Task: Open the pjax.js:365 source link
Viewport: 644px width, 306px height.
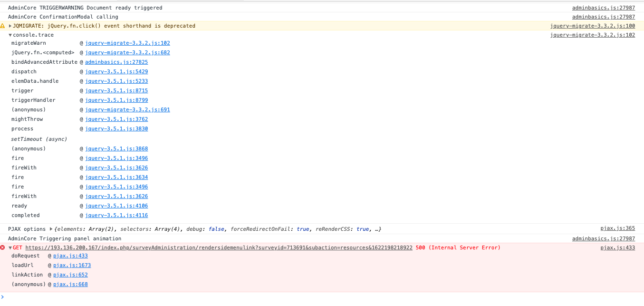Action: click(x=617, y=229)
